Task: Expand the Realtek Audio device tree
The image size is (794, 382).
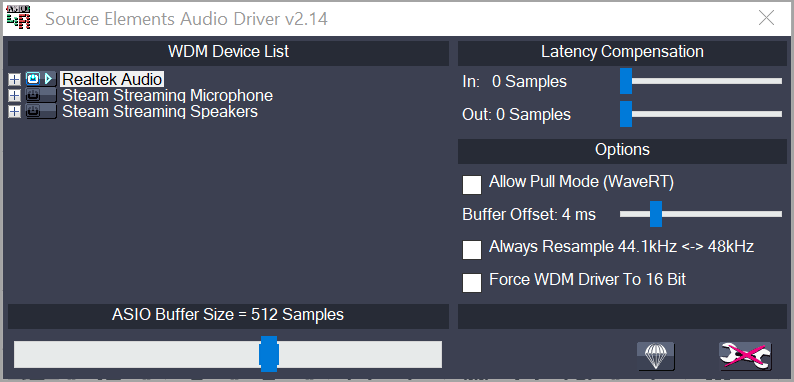Action: (x=15, y=80)
